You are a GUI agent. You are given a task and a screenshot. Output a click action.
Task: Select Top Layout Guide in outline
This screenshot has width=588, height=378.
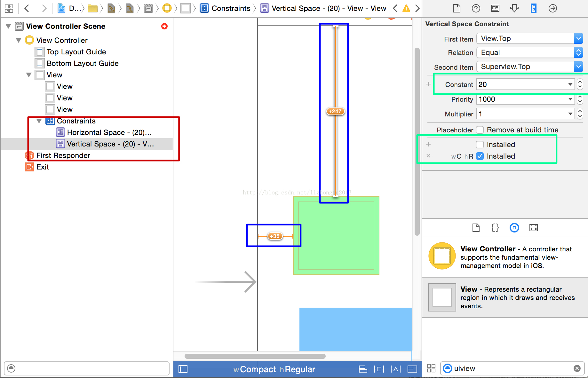click(x=76, y=52)
